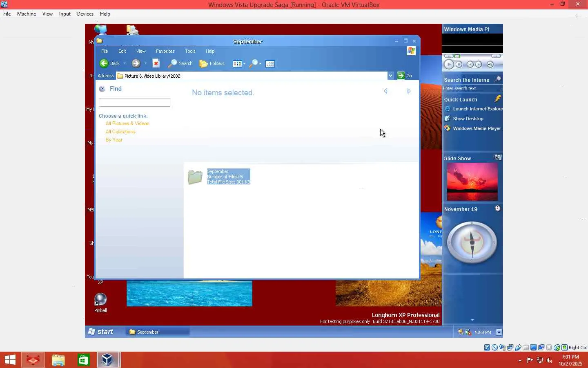This screenshot has width=588, height=368.
Task: Click the red X Stop icon in toolbar
Action: (156, 63)
